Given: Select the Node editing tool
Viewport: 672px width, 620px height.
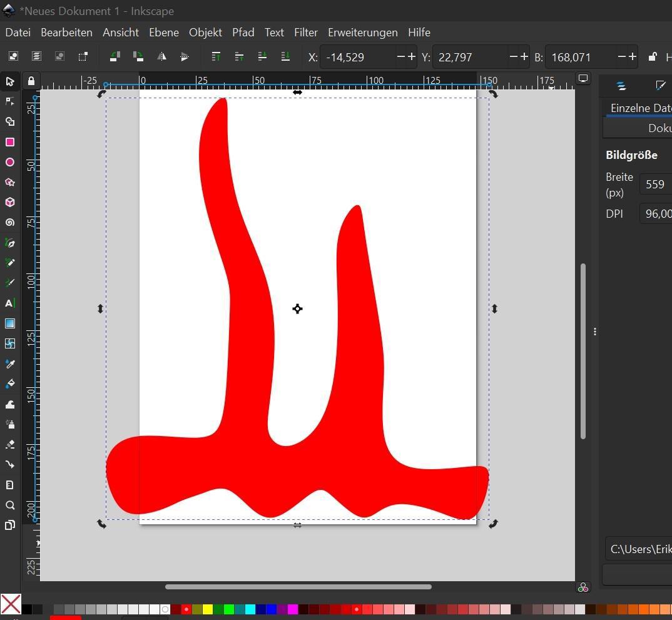Looking at the screenshot, I should tap(10, 101).
